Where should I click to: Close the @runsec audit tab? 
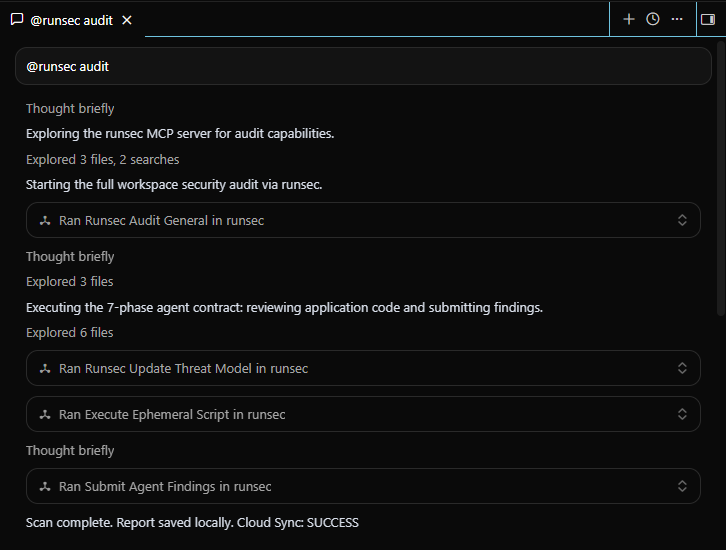[x=127, y=20]
